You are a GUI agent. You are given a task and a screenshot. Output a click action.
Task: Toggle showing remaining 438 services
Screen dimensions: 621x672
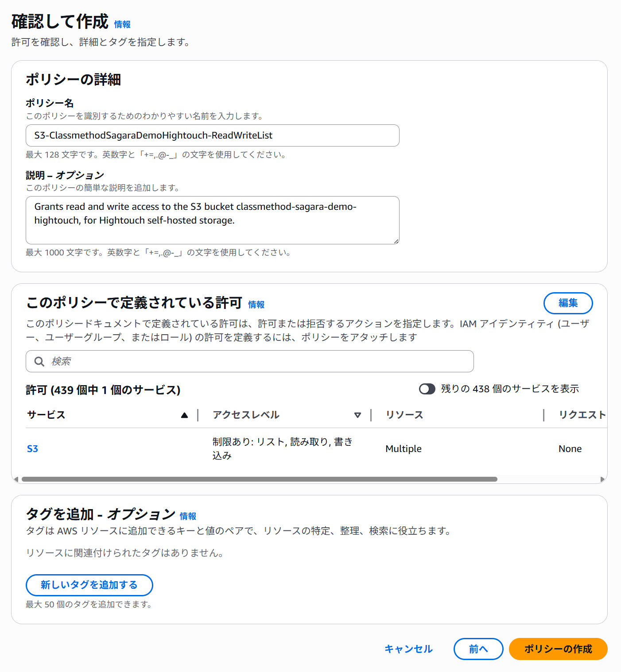click(427, 389)
